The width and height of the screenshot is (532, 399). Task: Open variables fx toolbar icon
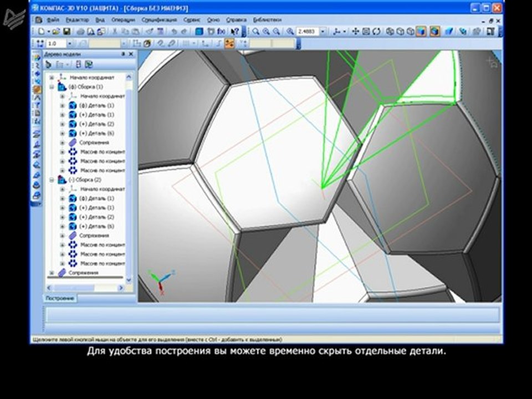tap(221, 32)
